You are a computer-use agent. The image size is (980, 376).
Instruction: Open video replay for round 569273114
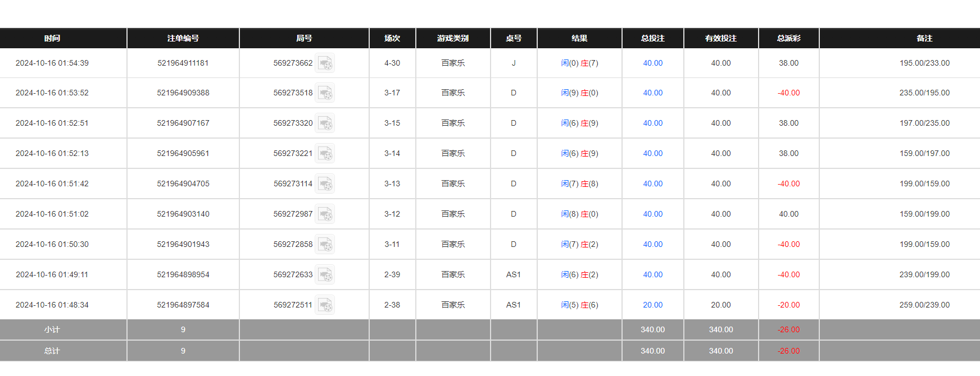click(x=325, y=184)
